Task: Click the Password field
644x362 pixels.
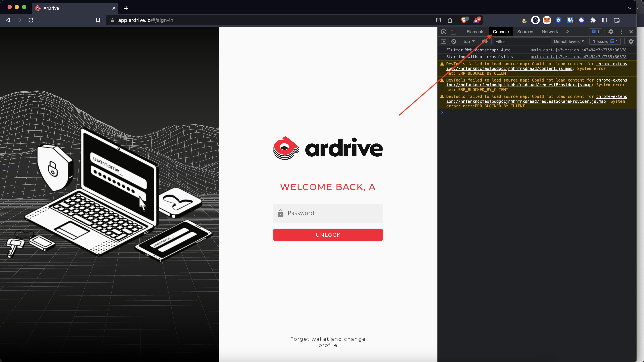Action: (x=328, y=213)
